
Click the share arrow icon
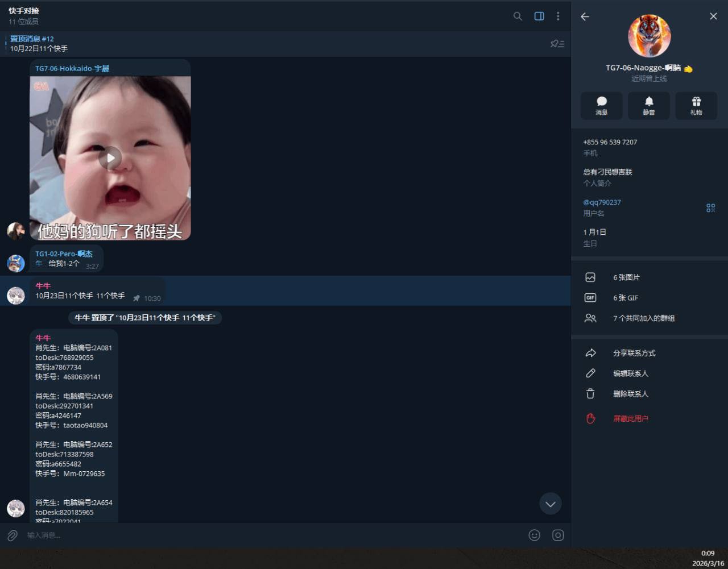pyautogui.click(x=590, y=353)
